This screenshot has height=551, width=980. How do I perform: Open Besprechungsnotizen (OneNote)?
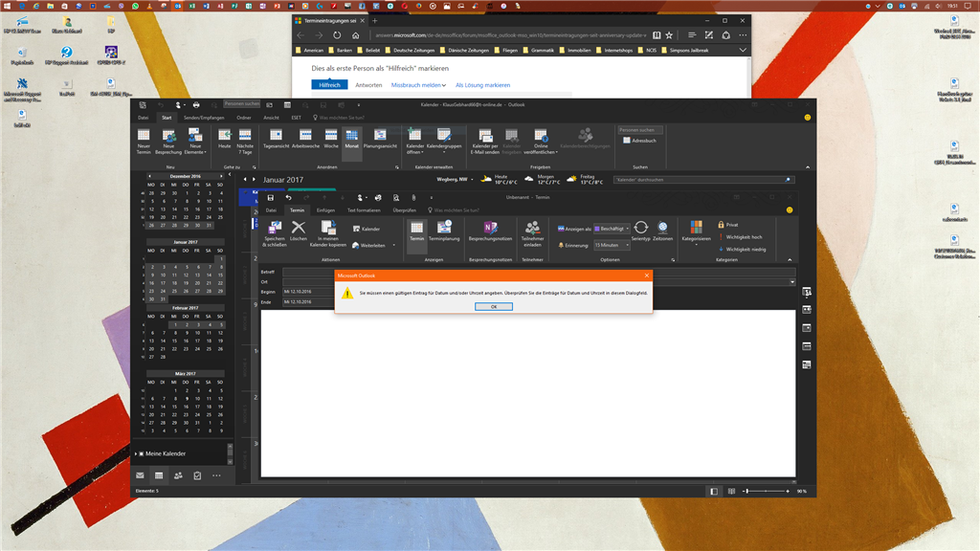(x=490, y=231)
